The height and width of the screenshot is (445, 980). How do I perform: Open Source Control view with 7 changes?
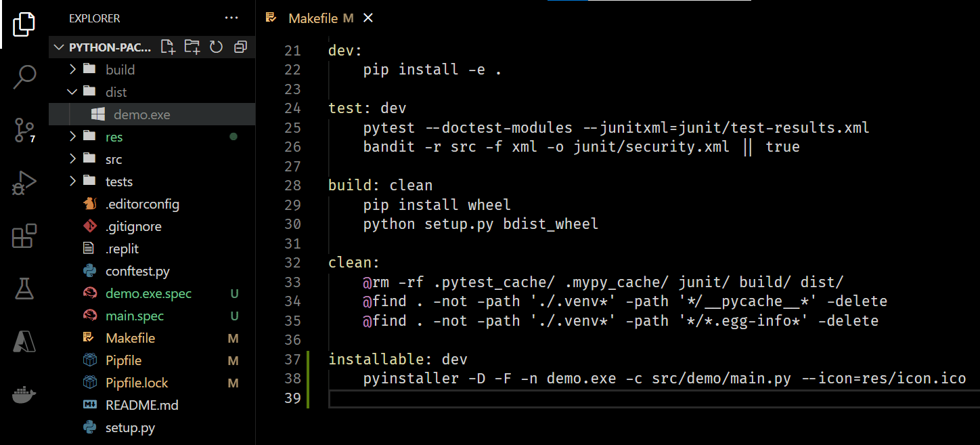click(24, 130)
